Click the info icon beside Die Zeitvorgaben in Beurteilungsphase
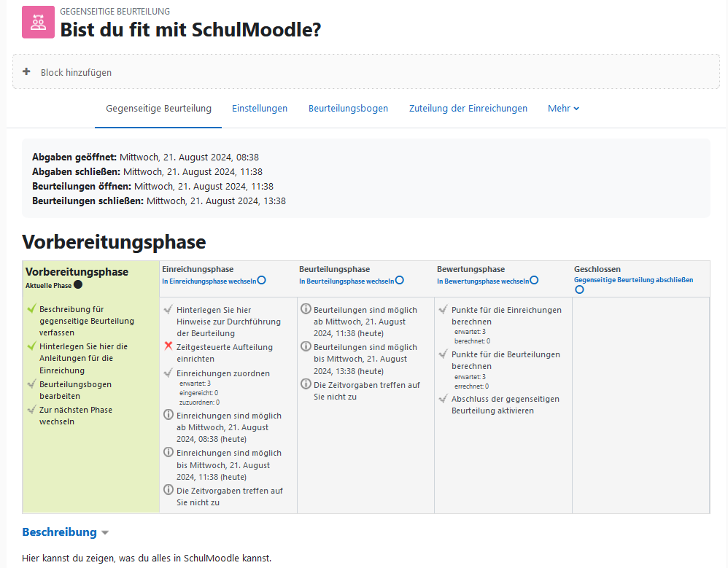The height and width of the screenshot is (568, 728). [306, 384]
